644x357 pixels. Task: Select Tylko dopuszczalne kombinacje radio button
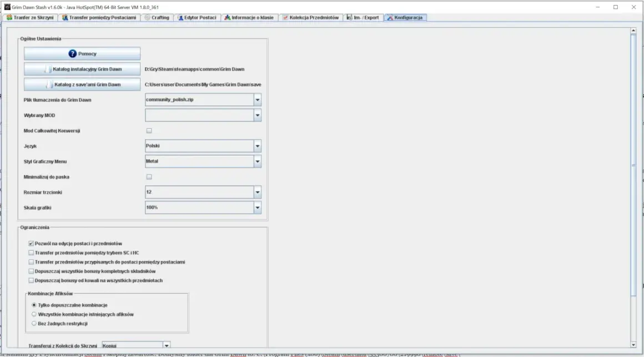pyautogui.click(x=34, y=305)
